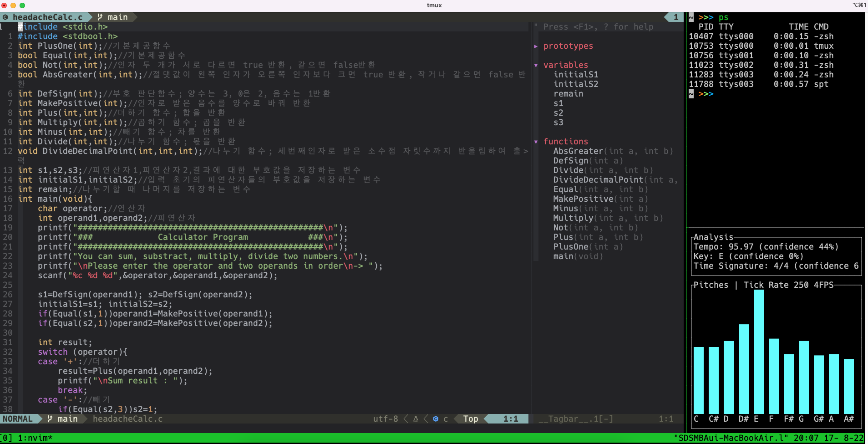The width and height of the screenshot is (868, 444).
Task: Jump to Multiply function in Tagbar
Action: click(x=608, y=218)
